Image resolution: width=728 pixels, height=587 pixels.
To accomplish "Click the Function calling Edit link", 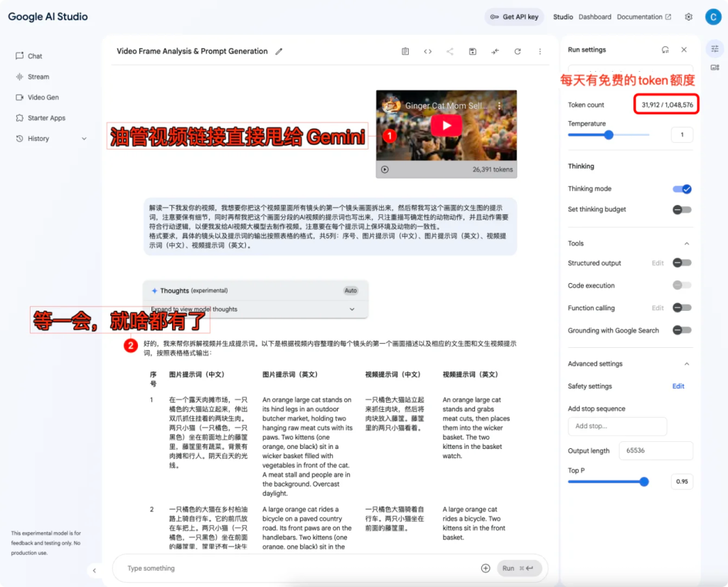I will pos(658,308).
